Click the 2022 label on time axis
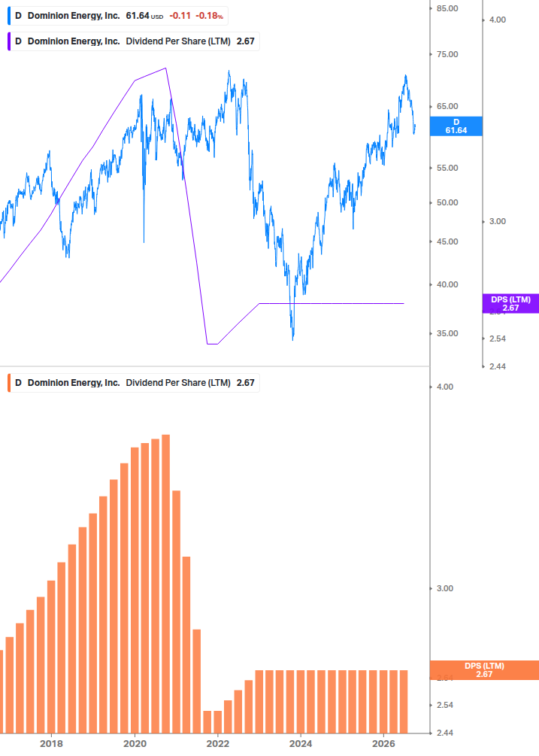 pos(218,743)
